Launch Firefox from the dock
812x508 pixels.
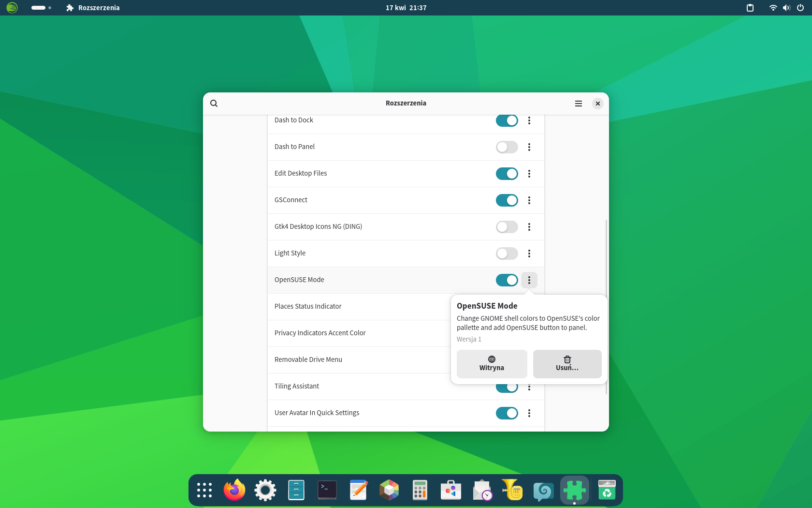point(234,490)
